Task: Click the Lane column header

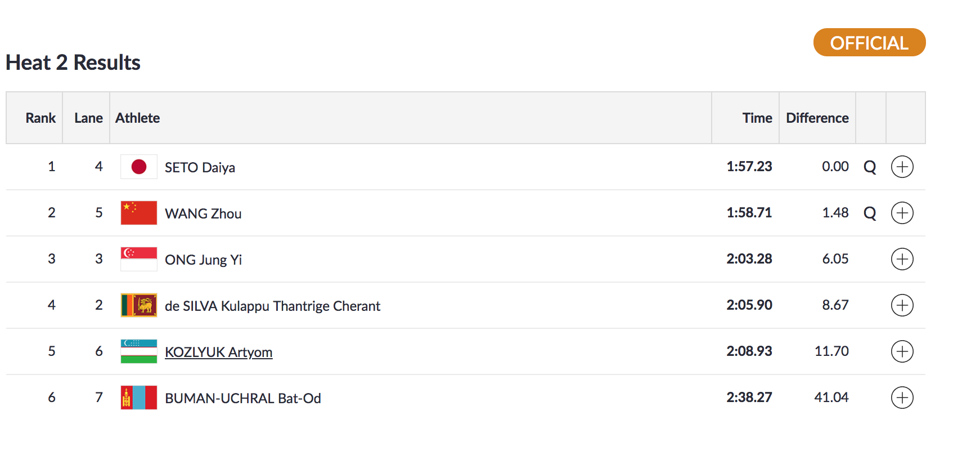Action: (88, 118)
